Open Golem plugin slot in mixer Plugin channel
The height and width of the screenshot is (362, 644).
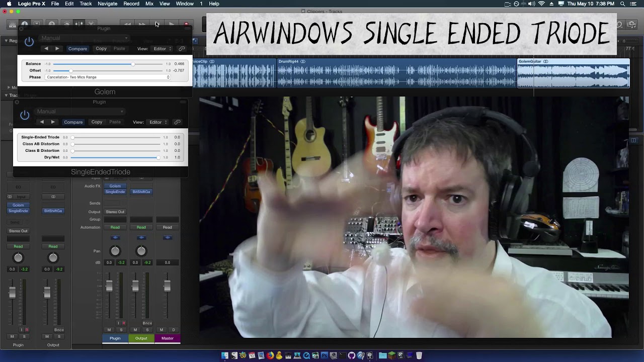coord(115,186)
